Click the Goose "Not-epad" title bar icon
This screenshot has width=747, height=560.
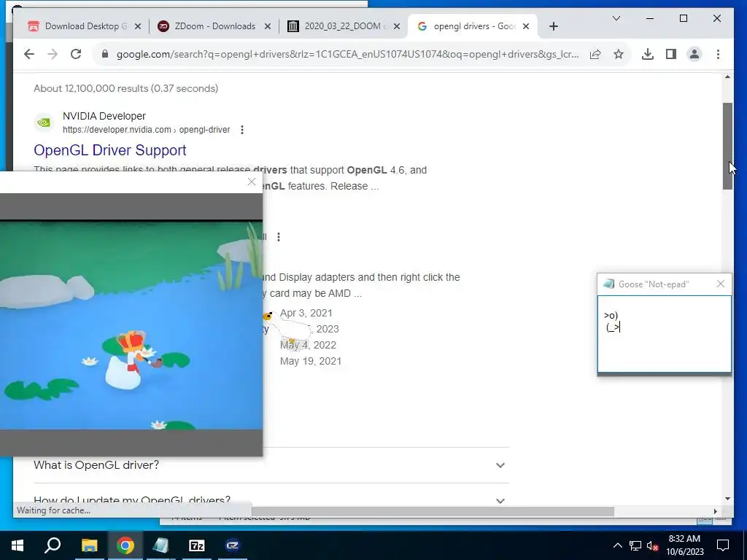click(608, 284)
